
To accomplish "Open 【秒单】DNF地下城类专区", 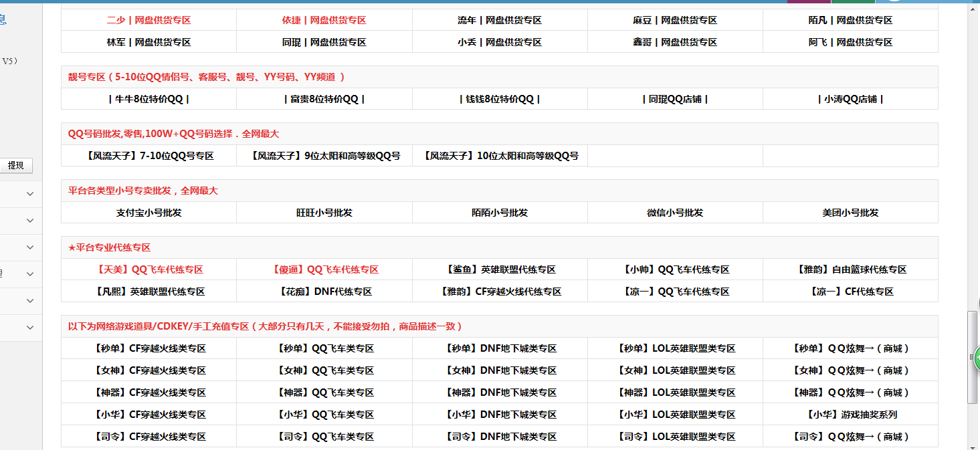I will coord(500,348).
